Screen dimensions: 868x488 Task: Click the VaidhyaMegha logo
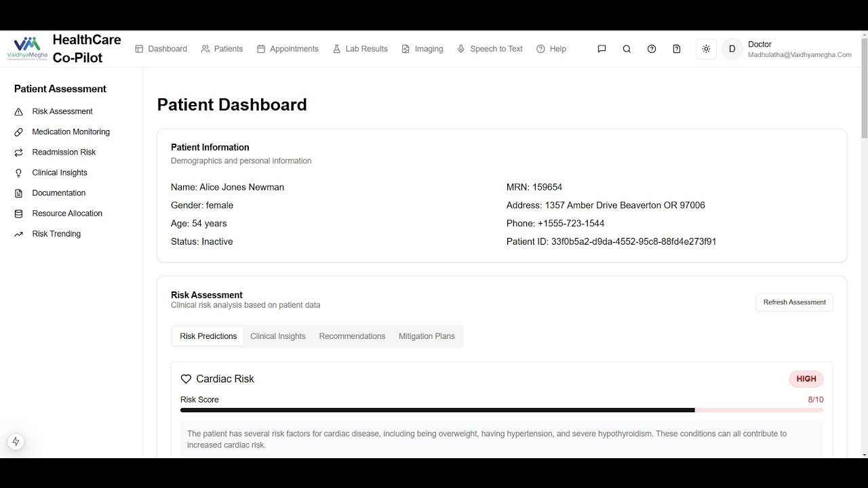tap(27, 49)
